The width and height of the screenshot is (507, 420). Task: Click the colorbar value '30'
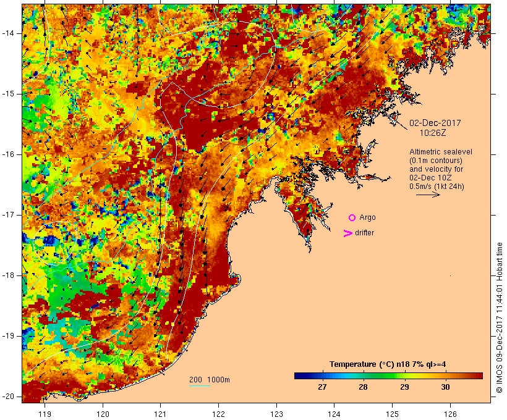(x=446, y=387)
